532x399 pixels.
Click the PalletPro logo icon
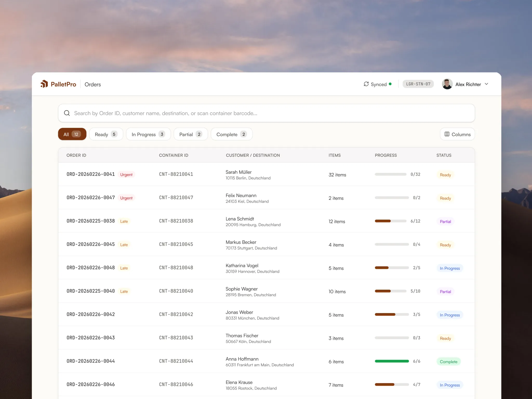[44, 84]
